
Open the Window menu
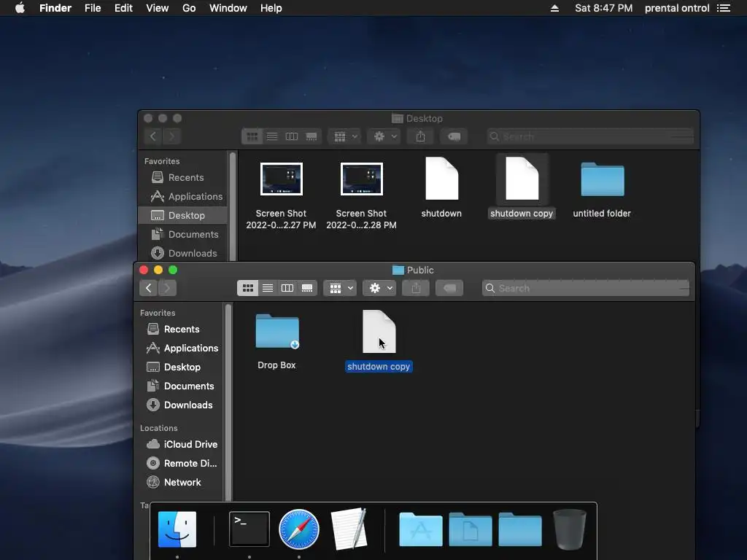(228, 8)
